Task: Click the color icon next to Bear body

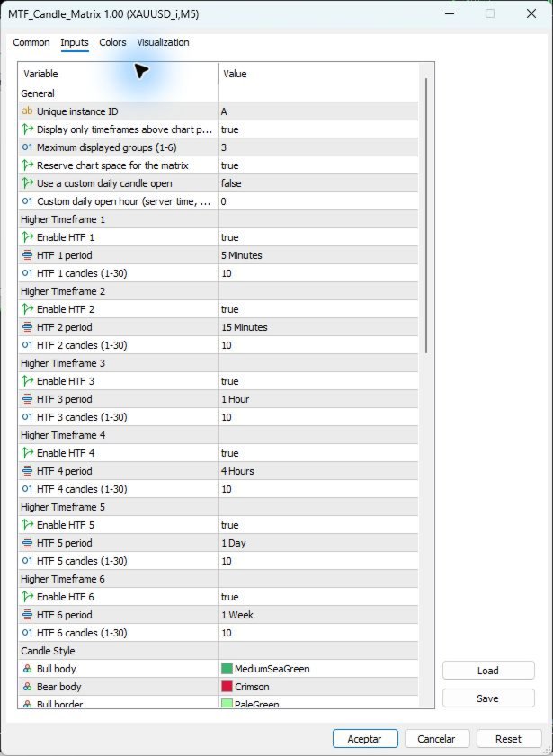Action: 28,687
